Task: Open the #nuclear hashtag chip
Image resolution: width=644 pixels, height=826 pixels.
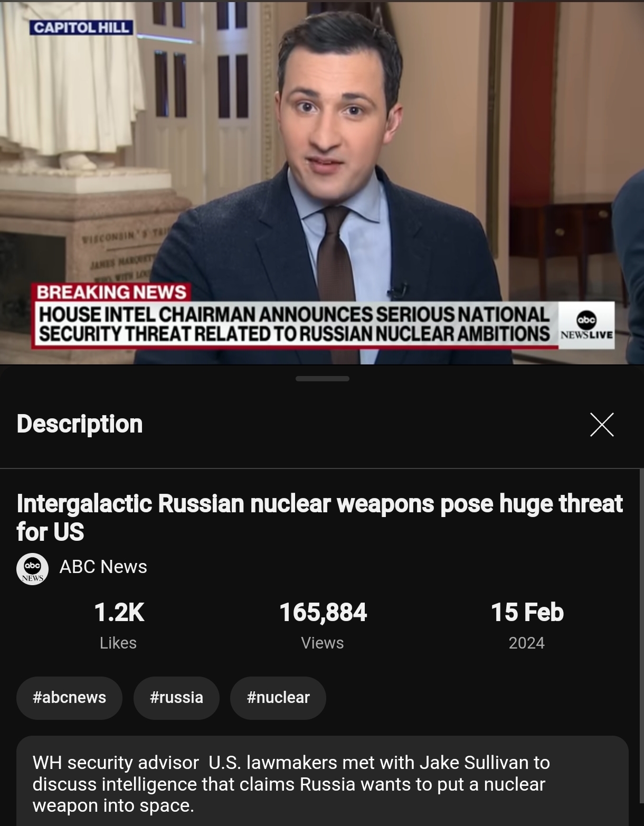Action: pyautogui.click(x=278, y=698)
